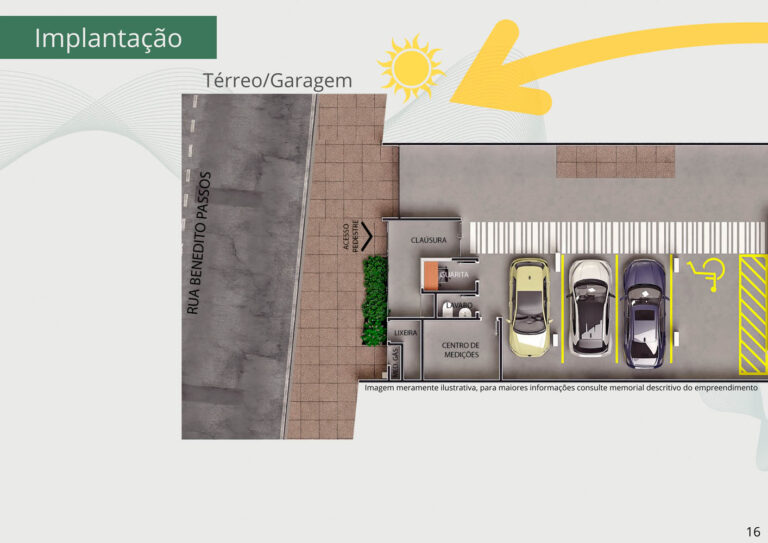Click the green hedge planter
Screen dimensions: 768x543
coord(375,301)
